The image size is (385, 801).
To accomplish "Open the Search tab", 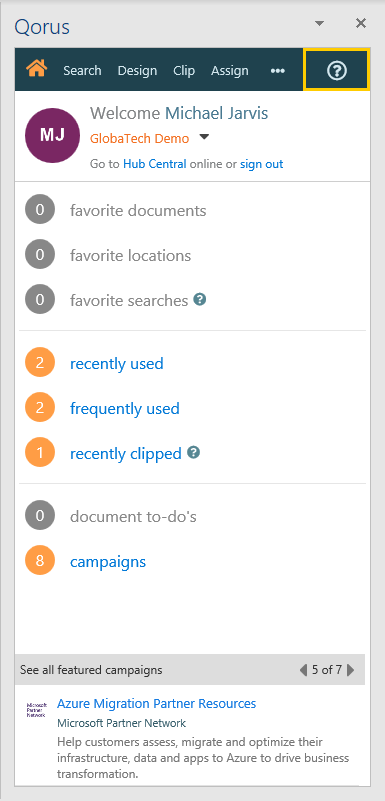I will tap(82, 70).
